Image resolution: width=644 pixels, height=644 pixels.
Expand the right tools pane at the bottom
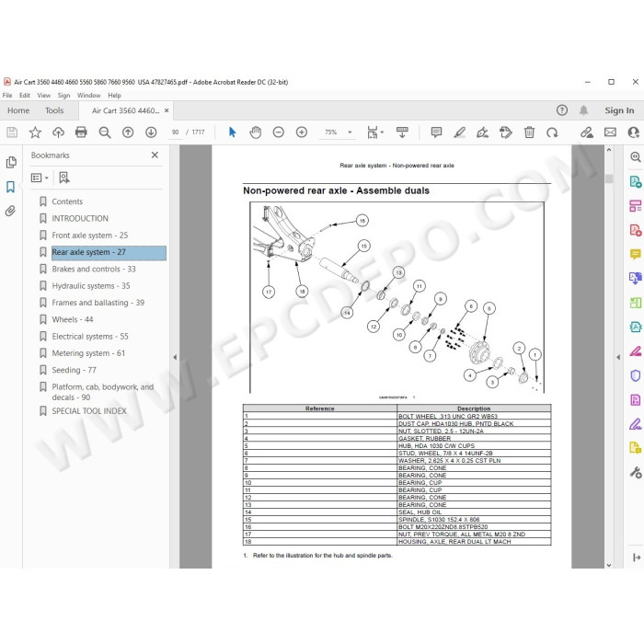[637, 558]
